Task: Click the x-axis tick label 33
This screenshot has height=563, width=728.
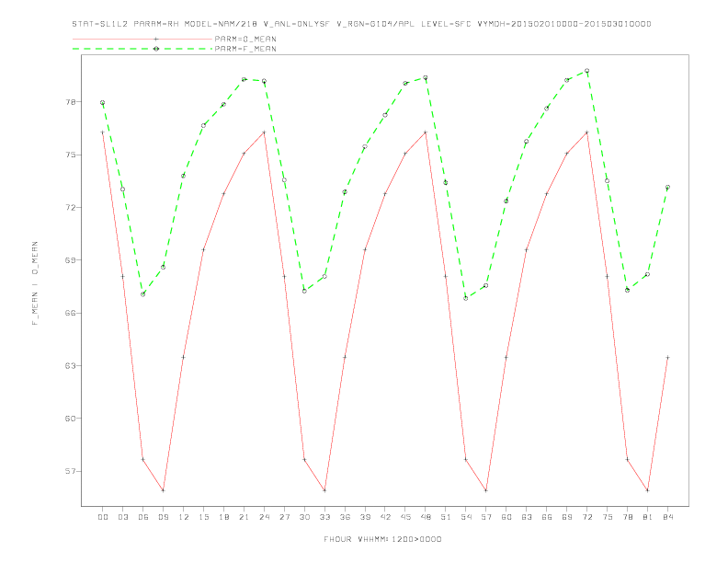Action: coord(324,517)
